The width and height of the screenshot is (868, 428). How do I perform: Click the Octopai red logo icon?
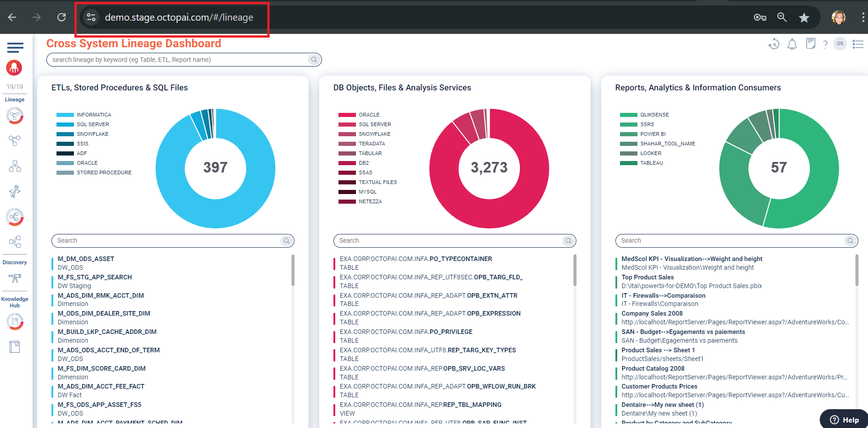[14, 68]
